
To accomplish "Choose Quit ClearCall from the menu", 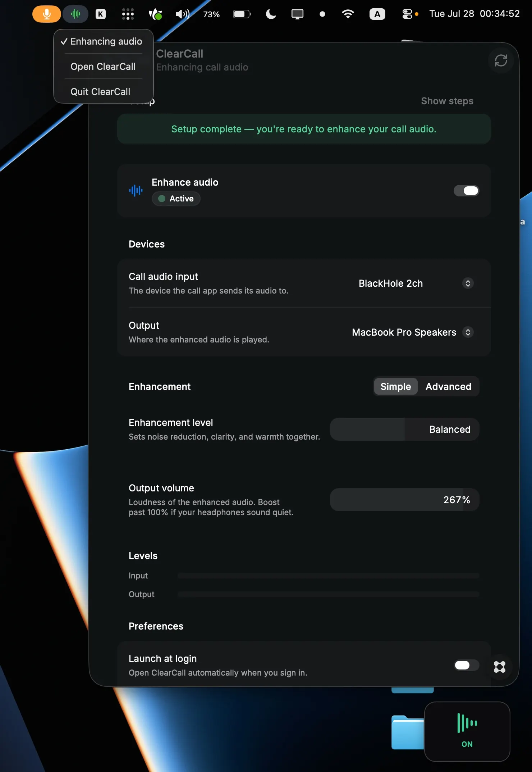I will tap(104, 92).
